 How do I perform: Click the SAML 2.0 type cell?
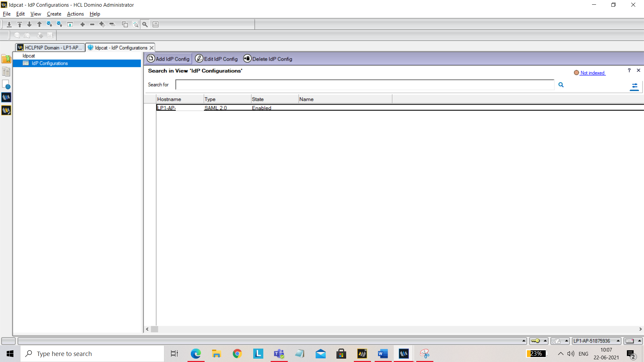pos(216,108)
